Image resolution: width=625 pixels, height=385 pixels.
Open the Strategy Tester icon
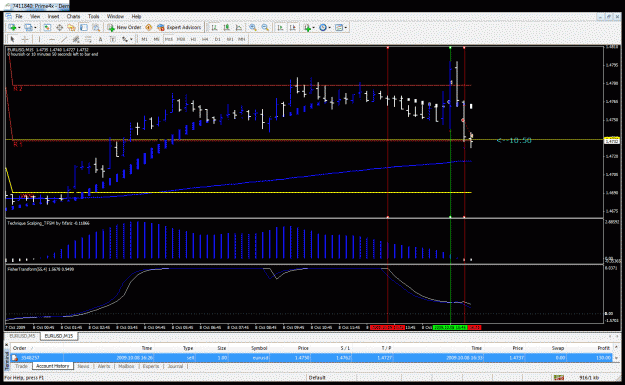[x=96, y=27]
